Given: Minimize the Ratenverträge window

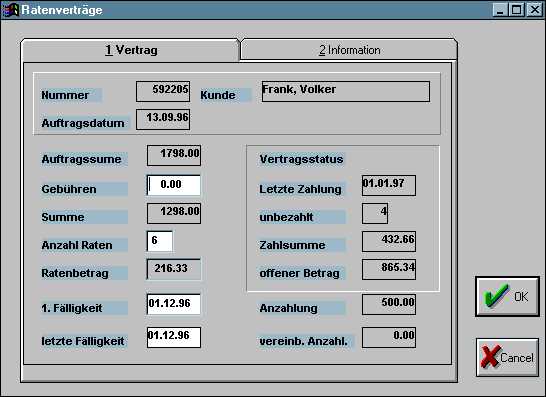Looking at the screenshot, I should pyautogui.click(x=500, y=9).
